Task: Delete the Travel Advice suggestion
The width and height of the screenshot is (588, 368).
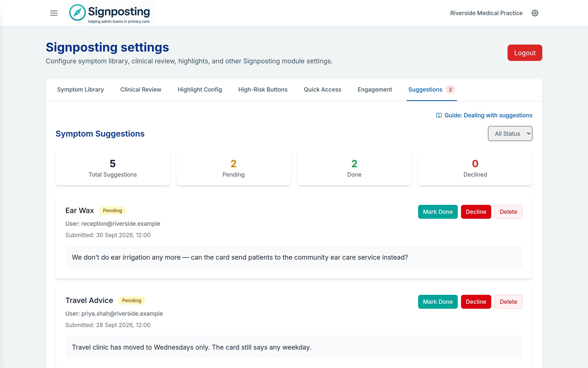Action: click(x=508, y=302)
